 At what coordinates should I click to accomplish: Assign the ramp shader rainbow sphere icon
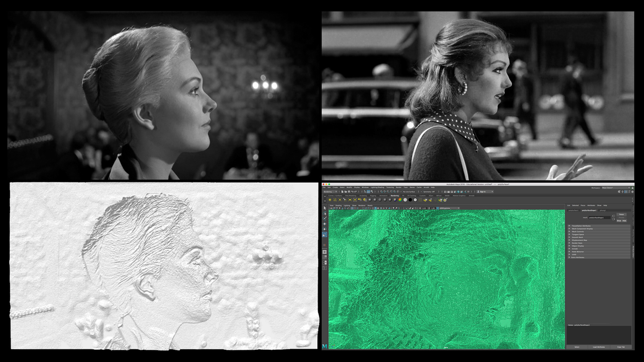tap(400, 200)
